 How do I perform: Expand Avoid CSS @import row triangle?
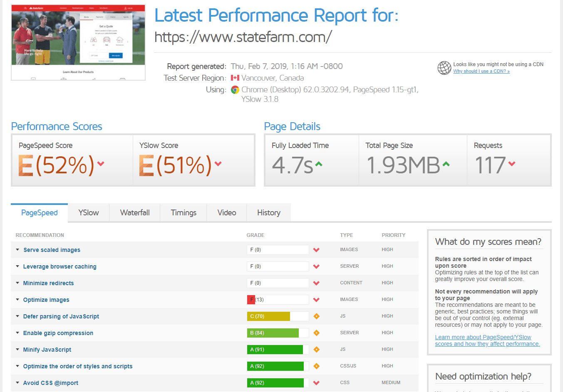[x=17, y=382]
